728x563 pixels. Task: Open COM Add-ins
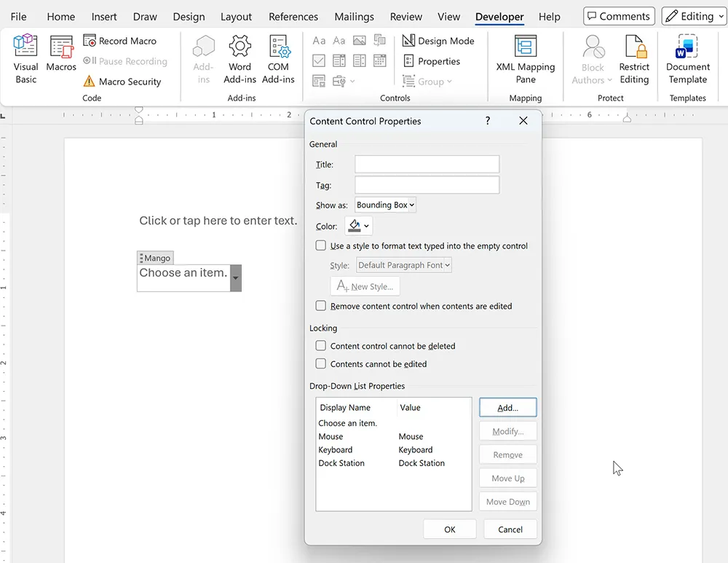[x=278, y=58]
